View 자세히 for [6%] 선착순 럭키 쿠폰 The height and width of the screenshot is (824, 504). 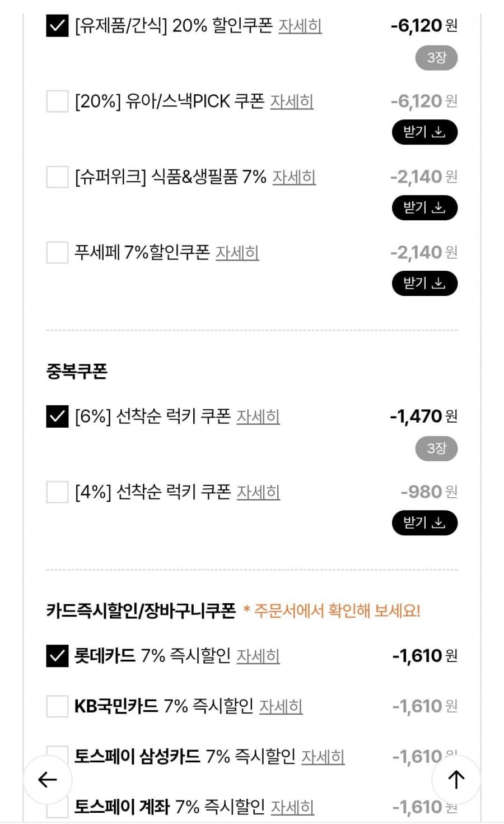(x=258, y=416)
